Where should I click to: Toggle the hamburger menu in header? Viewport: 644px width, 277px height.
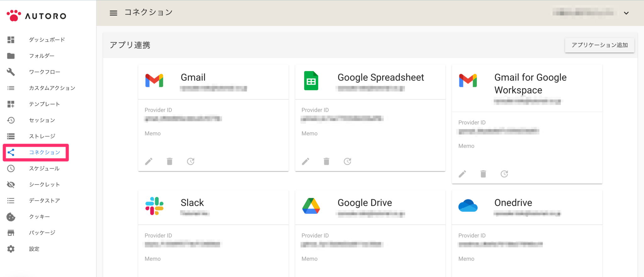[x=114, y=13]
